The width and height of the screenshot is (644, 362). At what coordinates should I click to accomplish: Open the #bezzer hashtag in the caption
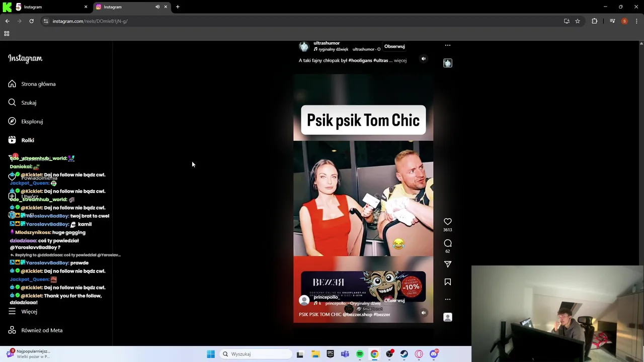point(382,315)
